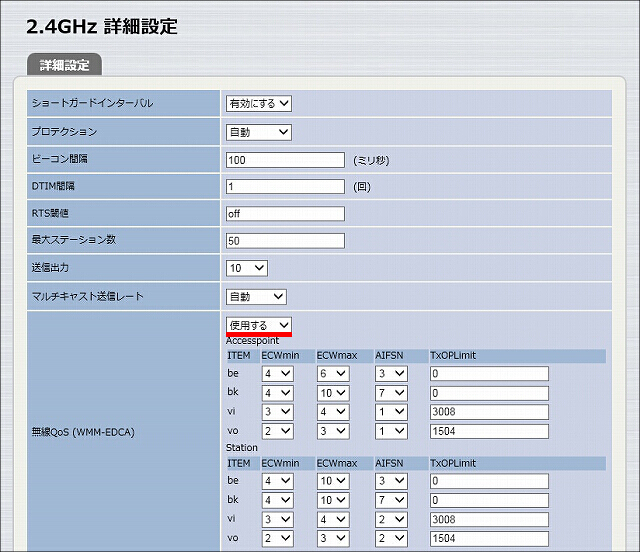The width and height of the screenshot is (640, 552).
Task: Click the マルチキャスト送信レート label
Action: pyautogui.click(x=88, y=296)
